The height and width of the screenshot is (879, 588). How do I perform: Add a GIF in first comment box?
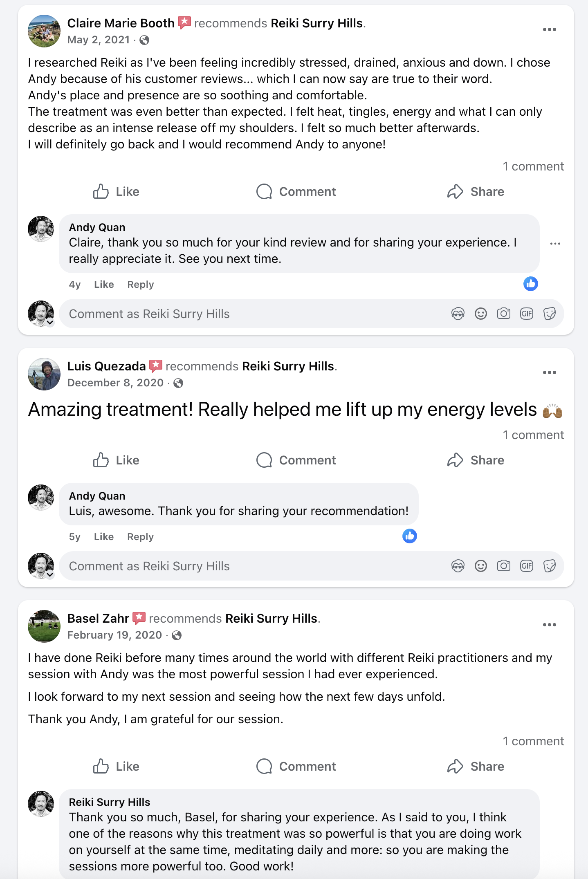pyautogui.click(x=526, y=314)
